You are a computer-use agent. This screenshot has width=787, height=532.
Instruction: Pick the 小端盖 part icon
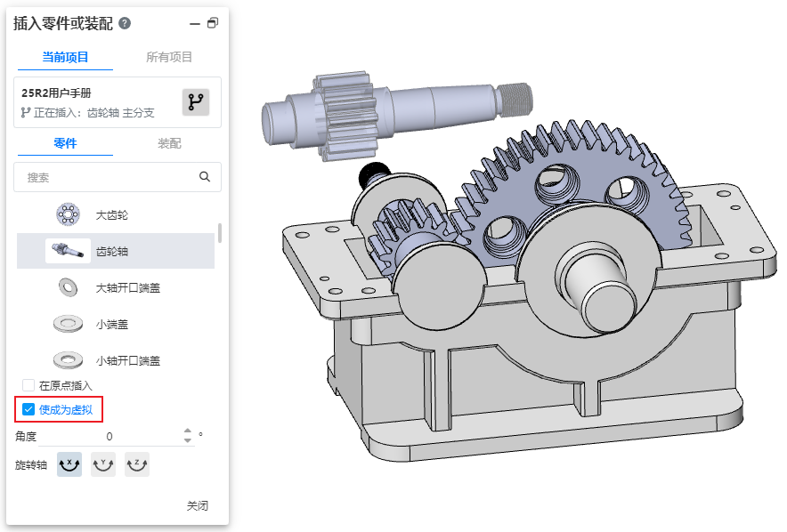(x=69, y=324)
